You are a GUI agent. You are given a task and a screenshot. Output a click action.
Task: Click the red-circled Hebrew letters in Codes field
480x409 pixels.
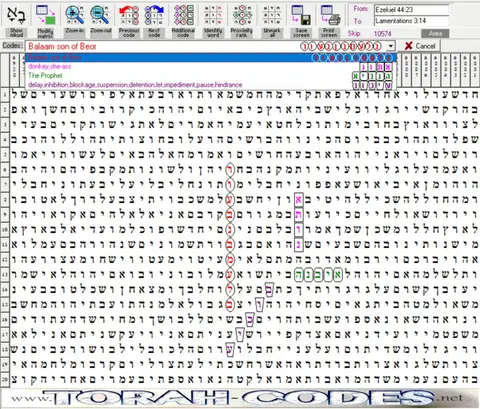[340, 46]
